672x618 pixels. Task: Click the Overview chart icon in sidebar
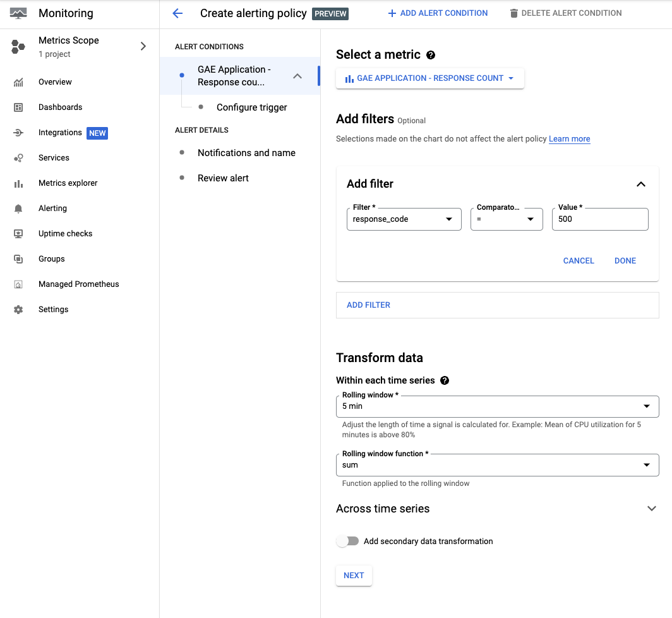click(x=18, y=82)
